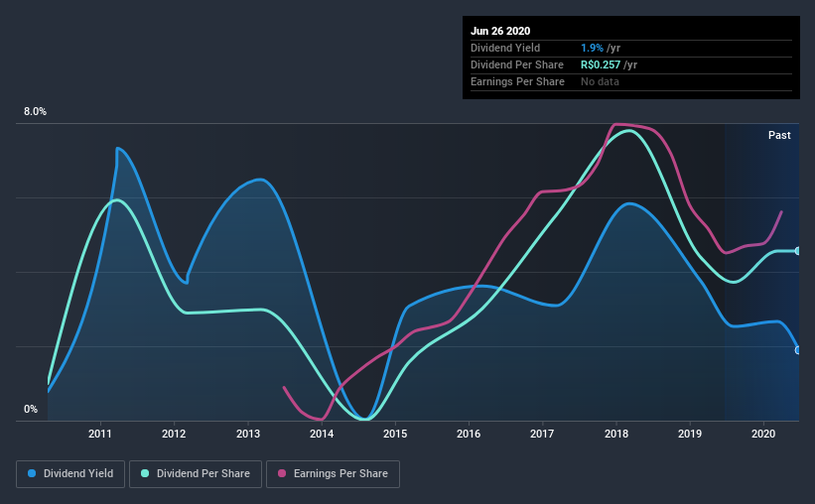The width and height of the screenshot is (815, 504).
Task: Click the blue Dividend Yield legend dot
Action: click(x=32, y=473)
